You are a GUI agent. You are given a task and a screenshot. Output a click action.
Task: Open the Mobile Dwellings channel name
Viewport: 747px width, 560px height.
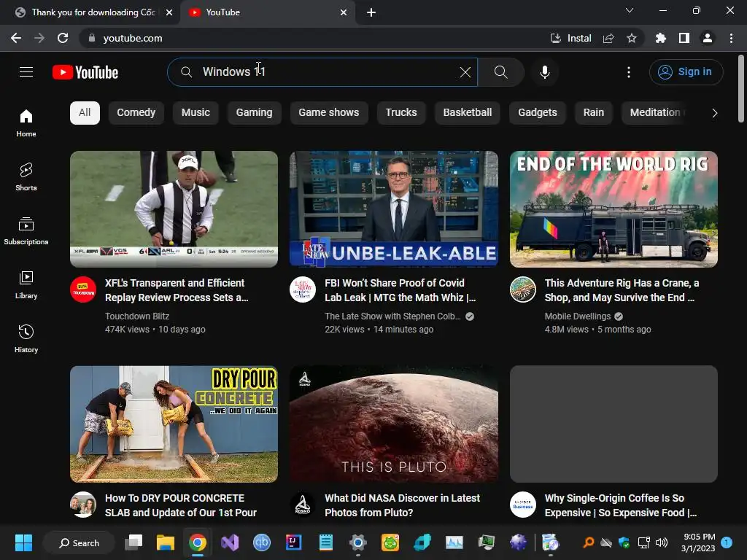[578, 316]
